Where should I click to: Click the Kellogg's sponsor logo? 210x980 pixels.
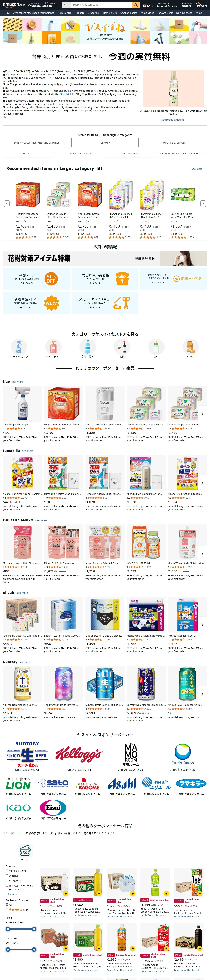pyautogui.click(x=79, y=753)
